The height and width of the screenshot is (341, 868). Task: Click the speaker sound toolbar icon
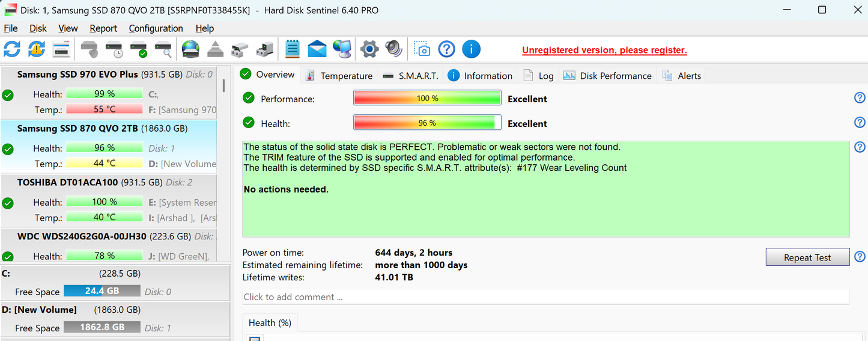(x=393, y=49)
